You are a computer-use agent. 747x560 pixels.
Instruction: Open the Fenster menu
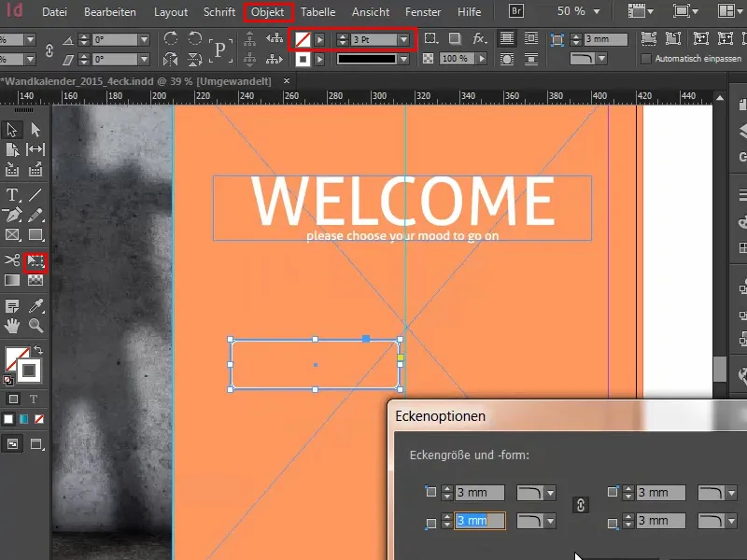tap(423, 12)
